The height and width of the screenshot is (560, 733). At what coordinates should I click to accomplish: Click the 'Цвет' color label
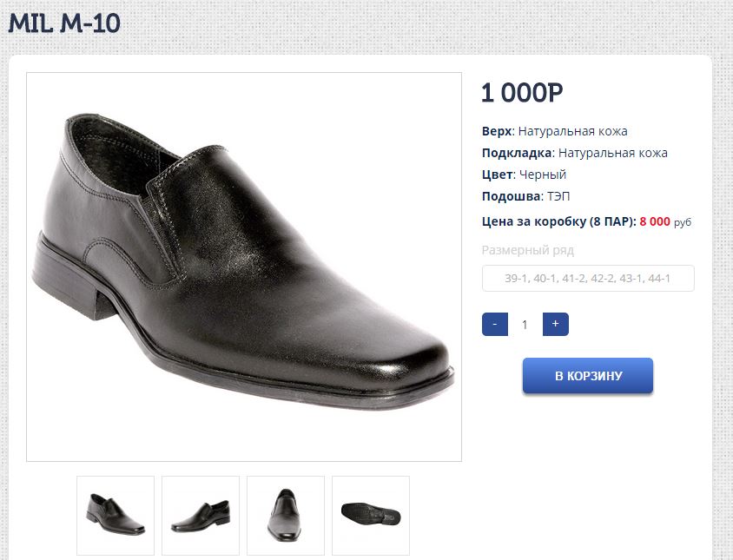click(x=497, y=175)
